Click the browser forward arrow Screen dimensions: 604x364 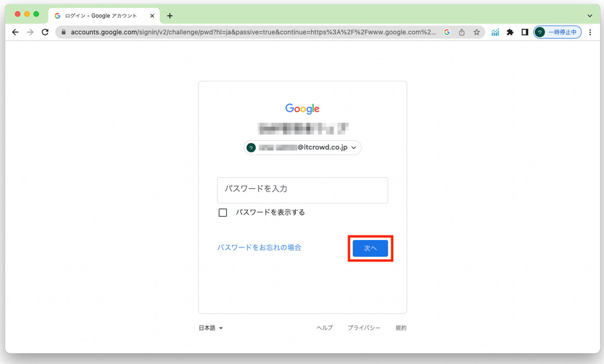click(x=30, y=32)
